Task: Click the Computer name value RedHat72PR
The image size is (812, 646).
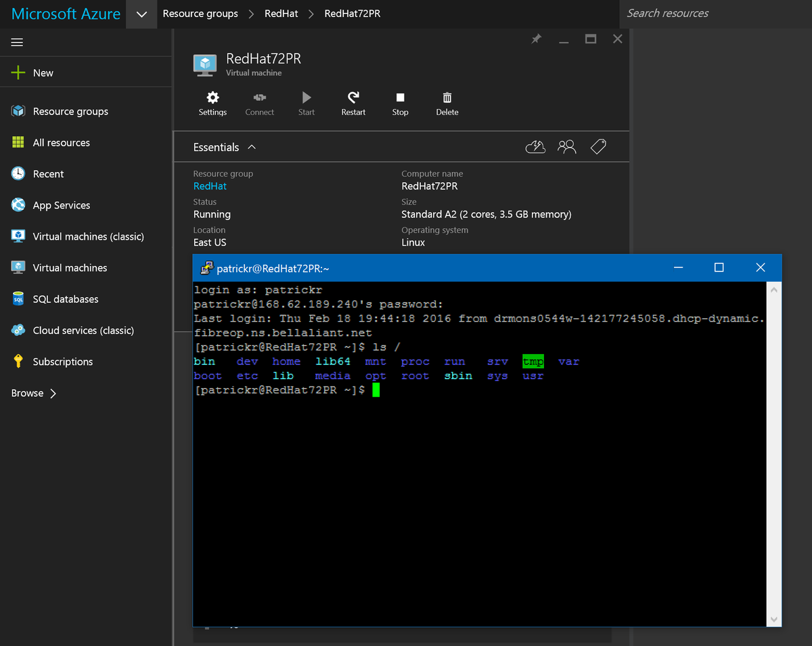Action: tap(430, 186)
